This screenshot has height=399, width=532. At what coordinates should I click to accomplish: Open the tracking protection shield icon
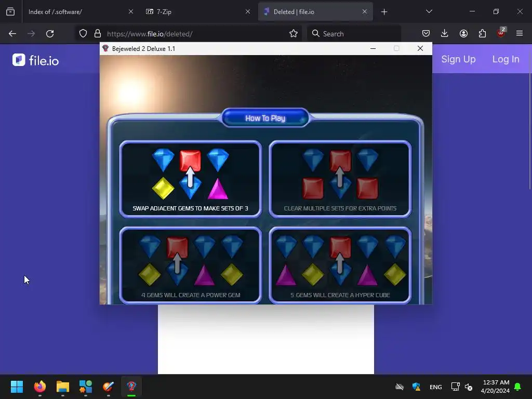pyautogui.click(x=83, y=34)
